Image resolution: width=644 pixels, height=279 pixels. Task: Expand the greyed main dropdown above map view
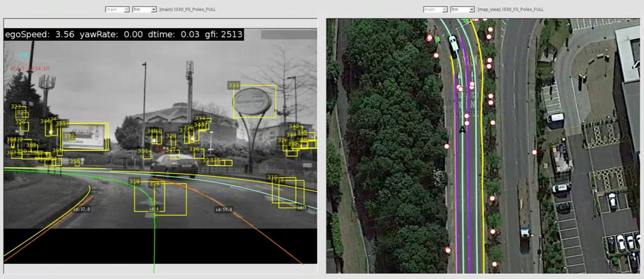(435, 9)
